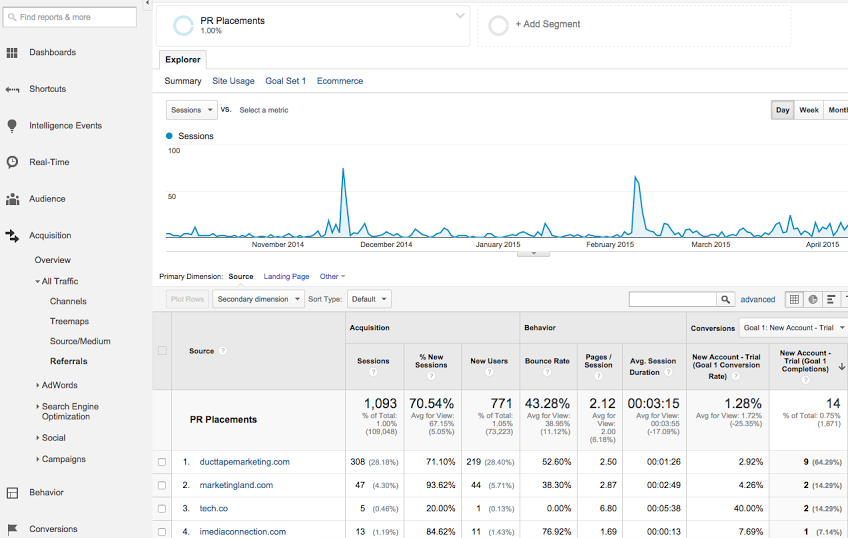Click the PR Placements segment circle indicator
Image resolution: width=848 pixels, height=538 pixels.
tap(183, 26)
